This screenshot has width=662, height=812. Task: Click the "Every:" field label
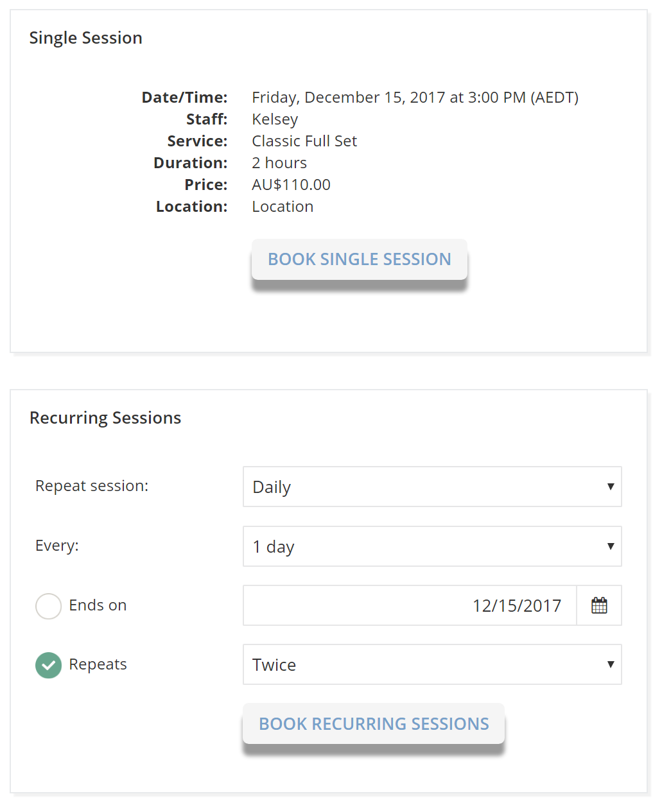pyautogui.click(x=57, y=546)
